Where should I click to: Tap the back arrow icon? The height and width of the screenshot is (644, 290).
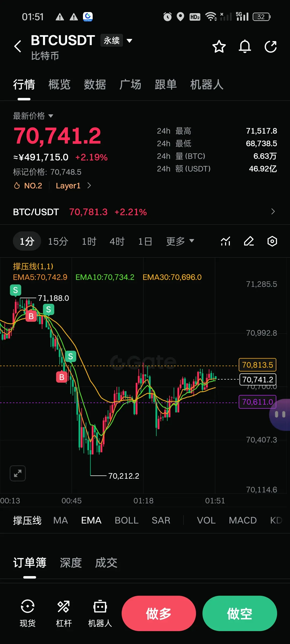click(18, 46)
